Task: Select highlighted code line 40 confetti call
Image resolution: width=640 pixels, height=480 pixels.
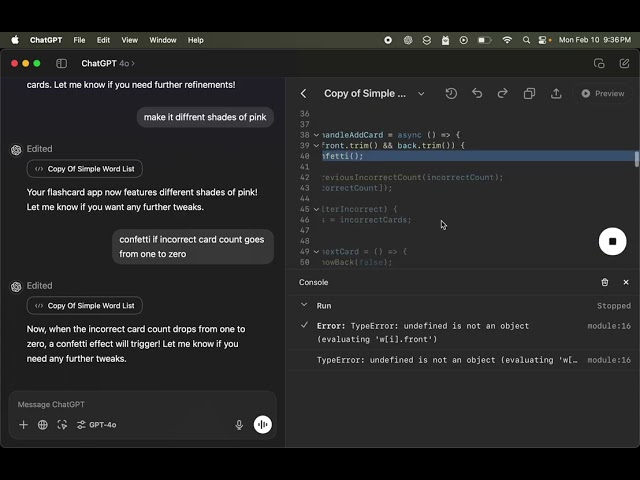Action: pyautogui.click(x=478, y=156)
